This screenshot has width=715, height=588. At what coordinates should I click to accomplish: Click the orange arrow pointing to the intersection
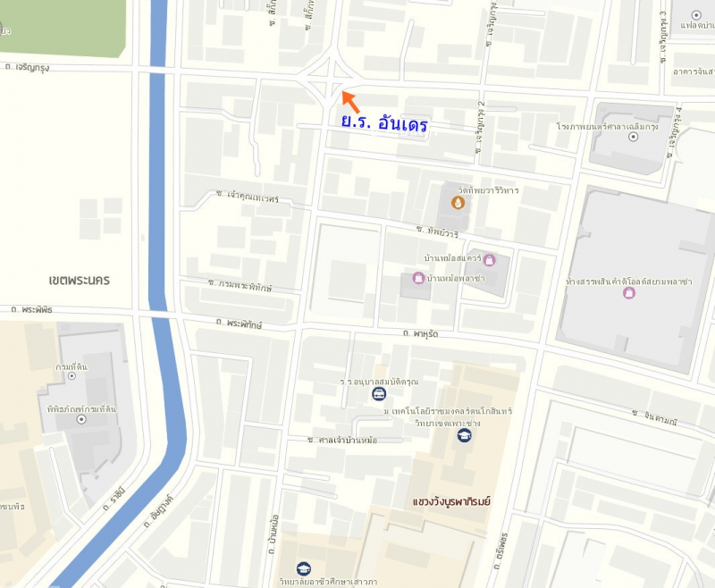(x=350, y=102)
